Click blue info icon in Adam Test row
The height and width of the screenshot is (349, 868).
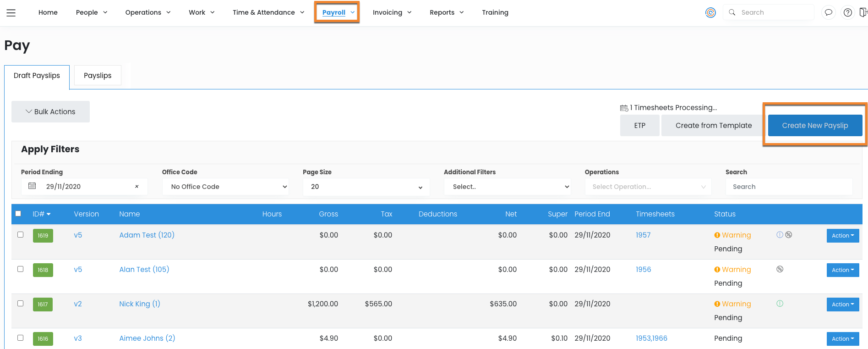click(x=780, y=235)
